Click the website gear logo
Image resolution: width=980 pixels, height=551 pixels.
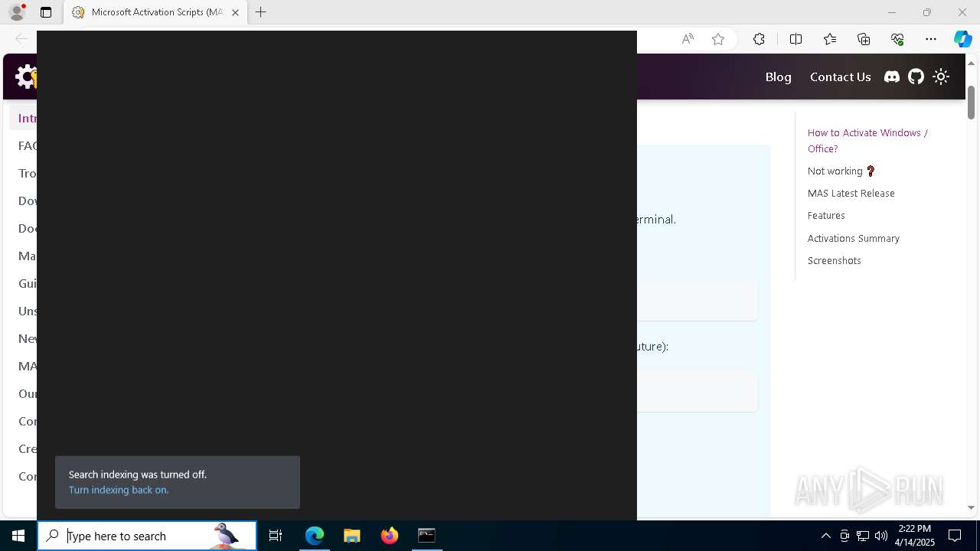pos(26,77)
